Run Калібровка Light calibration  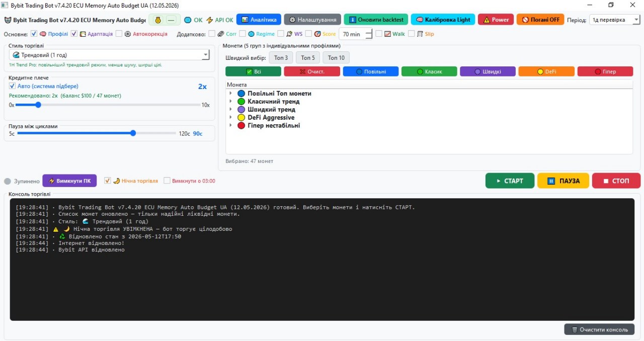[x=443, y=20]
